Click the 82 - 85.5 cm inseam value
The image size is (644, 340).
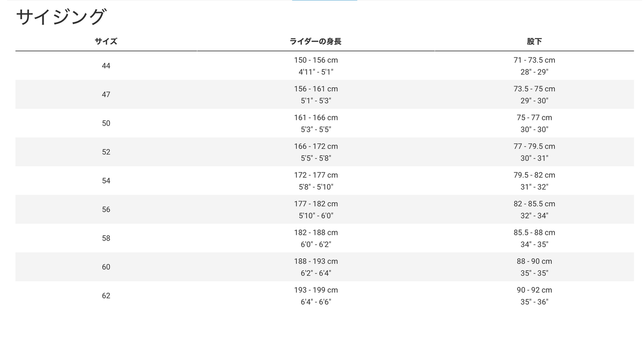point(534,204)
